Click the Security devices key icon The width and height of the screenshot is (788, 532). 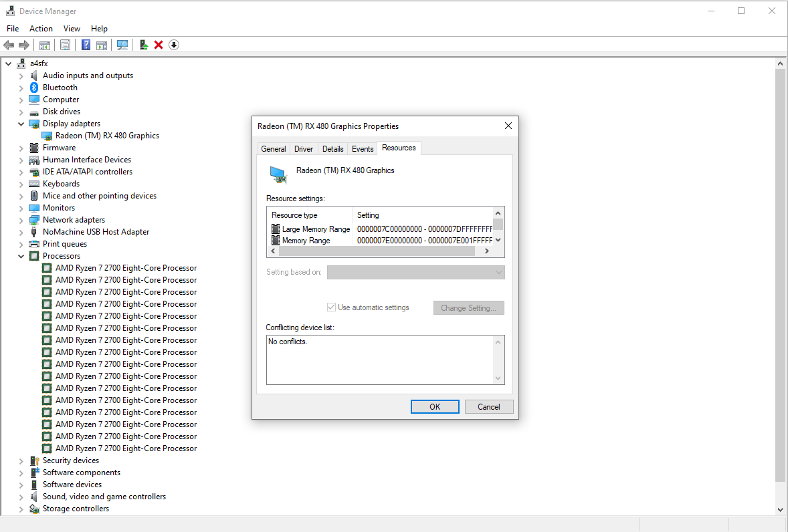[x=34, y=460]
